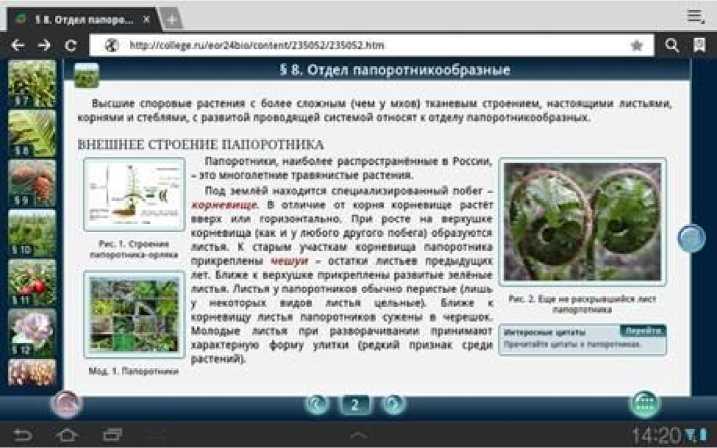Open chapter § 11 red berries thumbnail
This screenshot has height=448, width=717.
(32, 283)
